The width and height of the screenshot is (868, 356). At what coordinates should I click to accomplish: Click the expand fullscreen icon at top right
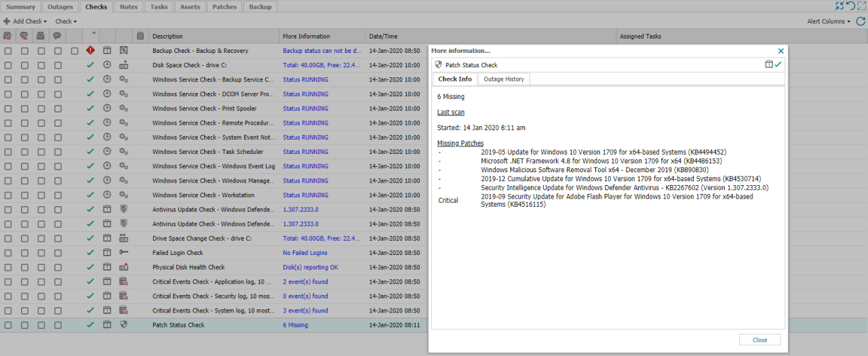coord(861,6)
